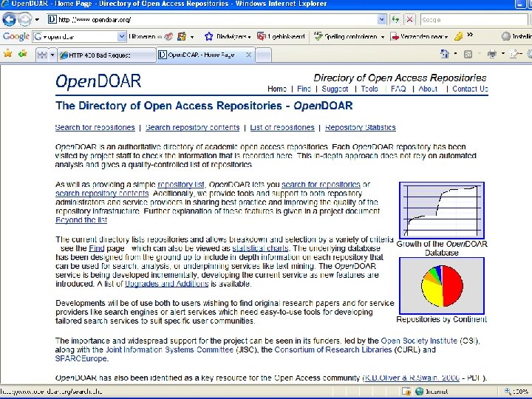This screenshot has height=399, width=532.
Task: Click the news pinwheel icon on Google Toolbar
Action: tap(168, 36)
